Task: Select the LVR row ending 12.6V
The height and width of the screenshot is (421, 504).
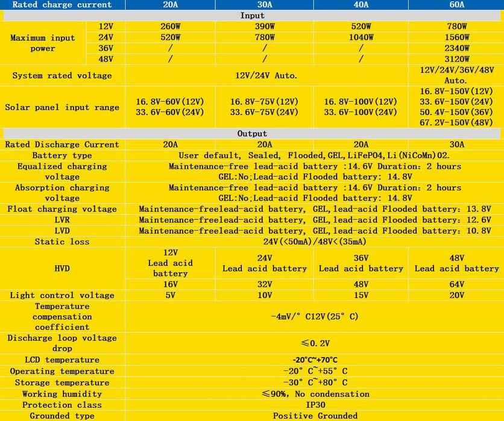Action: click(315, 220)
